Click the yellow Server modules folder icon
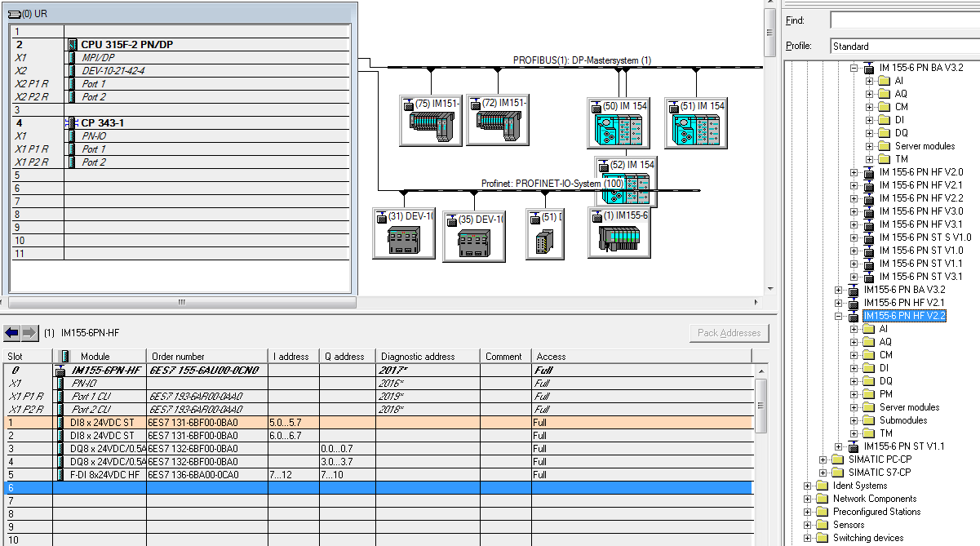This screenshot has height=546, width=980. coord(884,146)
